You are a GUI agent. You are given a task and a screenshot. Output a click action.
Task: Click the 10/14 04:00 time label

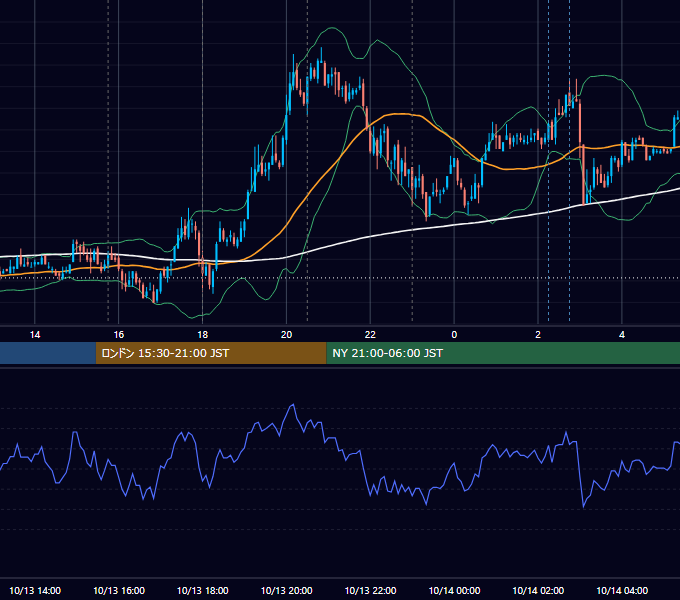pos(622,590)
